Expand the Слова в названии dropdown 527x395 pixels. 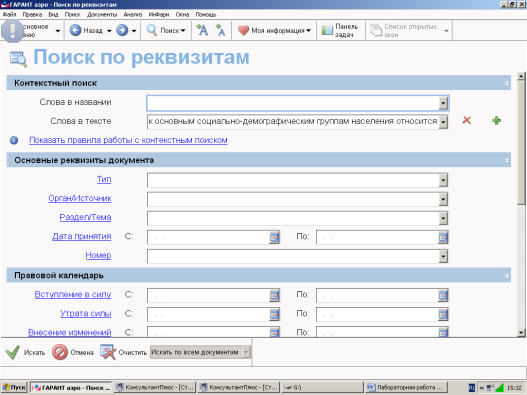[x=443, y=103]
